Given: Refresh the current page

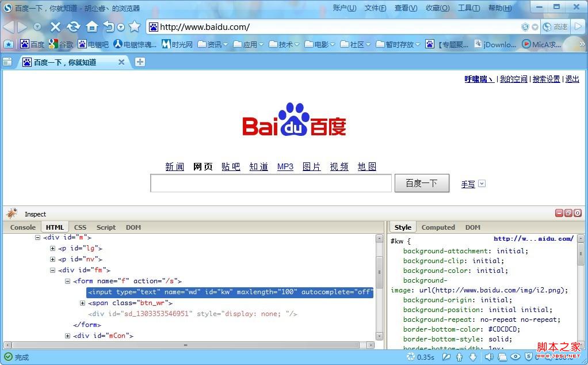Looking at the screenshot, I should 74,26.
